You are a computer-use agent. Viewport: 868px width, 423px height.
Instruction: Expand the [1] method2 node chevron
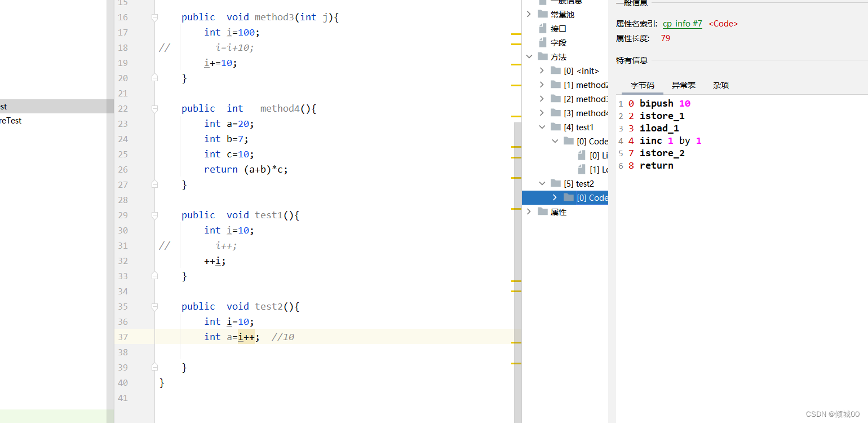[x=542, y=85]
